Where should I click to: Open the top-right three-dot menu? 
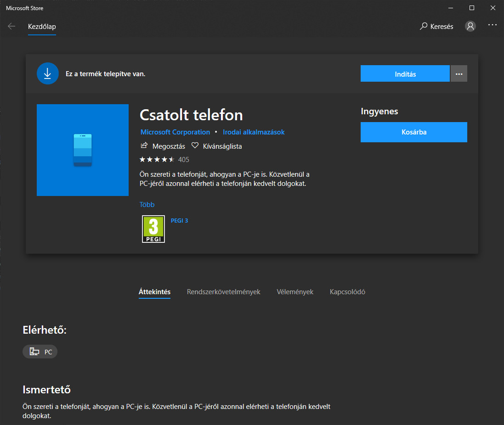(493, 25)
